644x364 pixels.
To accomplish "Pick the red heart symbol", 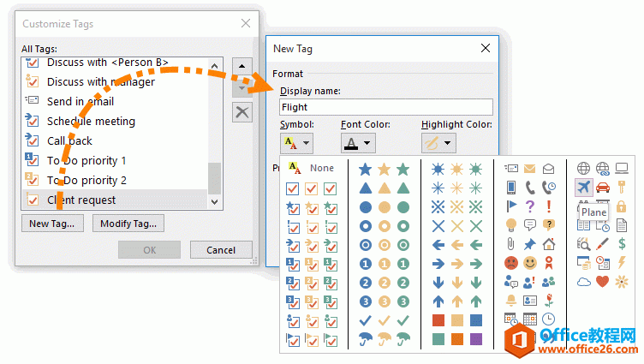I will tap(602, 282).
